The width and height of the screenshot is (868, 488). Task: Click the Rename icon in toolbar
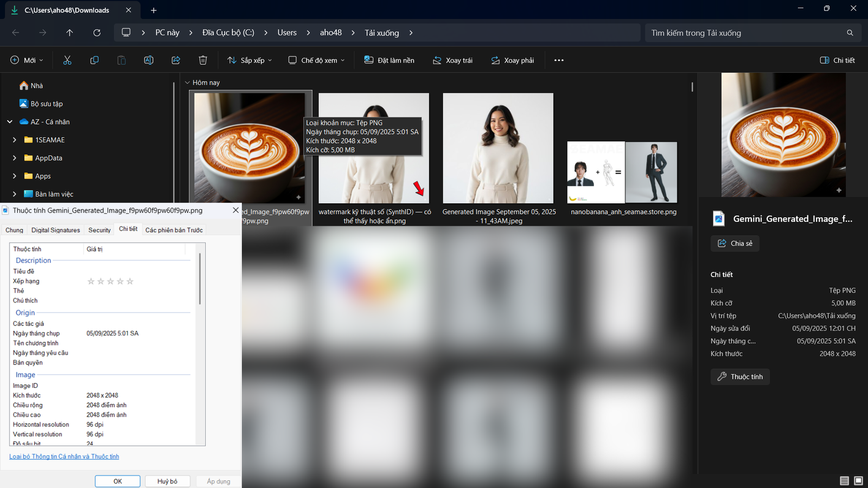[x=149, y=60]
